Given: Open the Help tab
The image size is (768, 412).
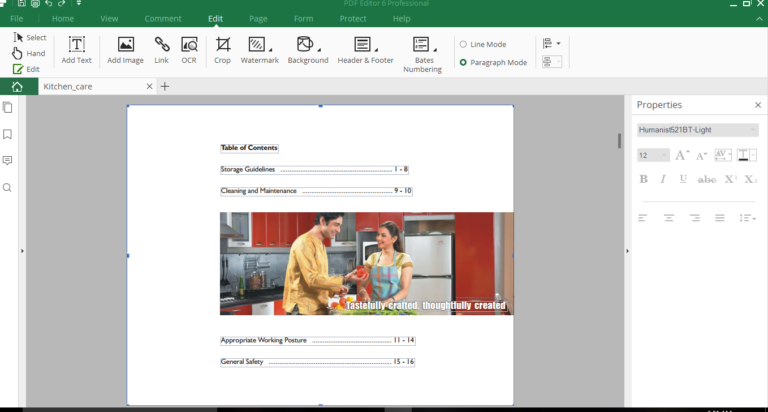Looking at the screenshot, I should 401,19.
